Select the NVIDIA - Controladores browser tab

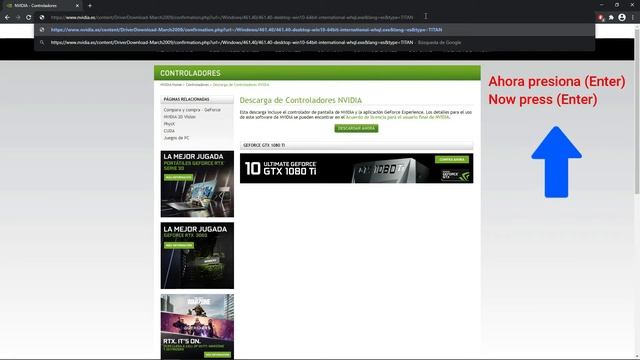click(41, 6)
